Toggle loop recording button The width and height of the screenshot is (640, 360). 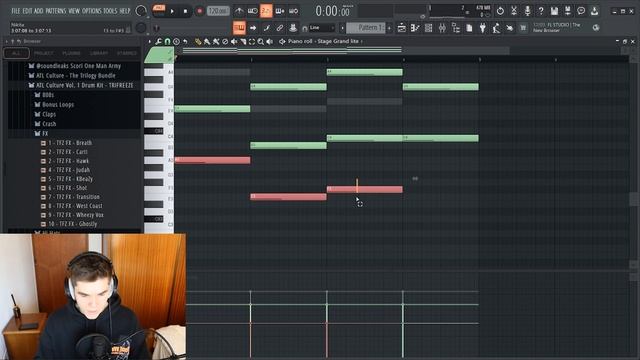click(293, 11)
